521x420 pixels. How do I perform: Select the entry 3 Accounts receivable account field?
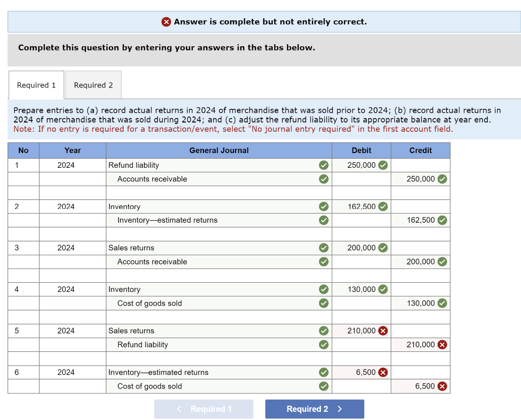[219, 262]
